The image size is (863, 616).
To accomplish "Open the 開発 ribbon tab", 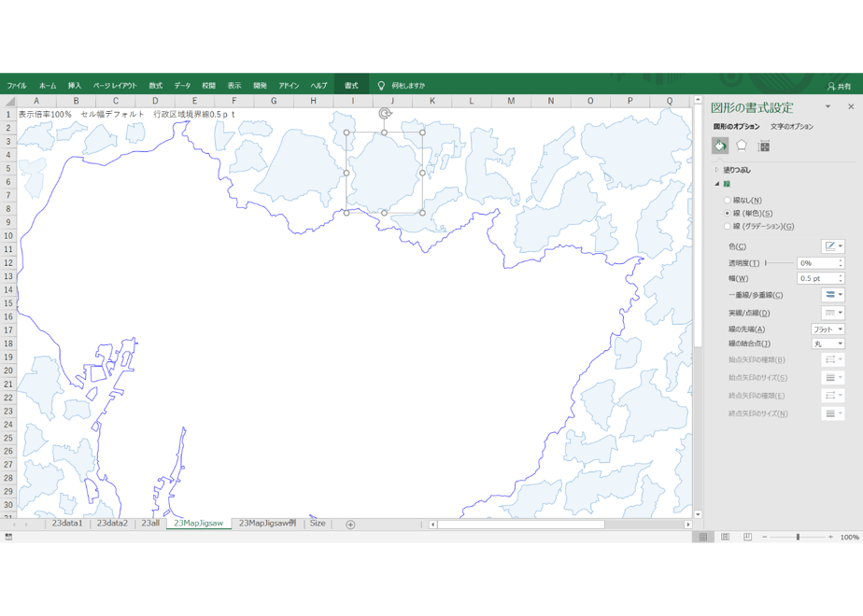I will (260, 85).
